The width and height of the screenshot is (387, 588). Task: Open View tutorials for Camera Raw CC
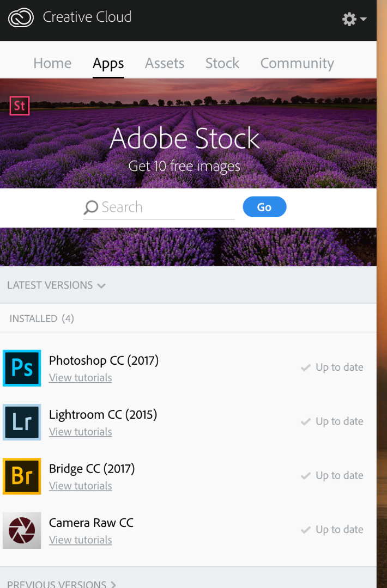click(x=81, y=540)
